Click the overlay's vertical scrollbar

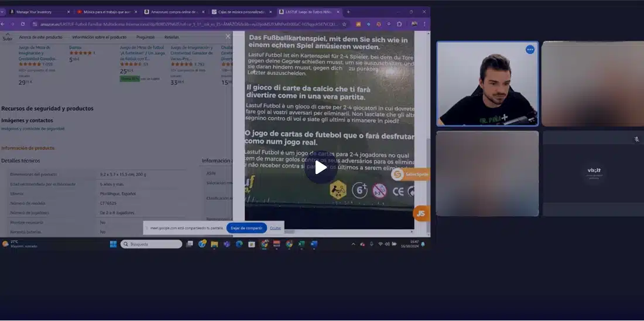pos(428,185)
